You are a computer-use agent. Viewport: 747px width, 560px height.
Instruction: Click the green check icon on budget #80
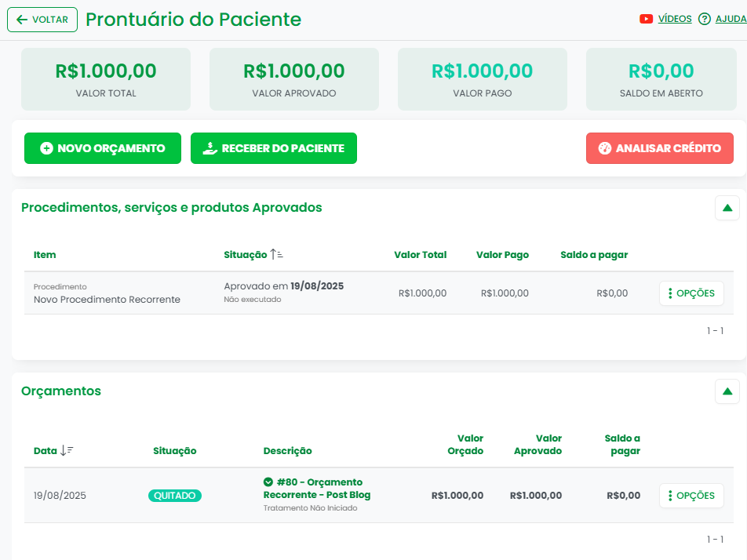point(268,482)
